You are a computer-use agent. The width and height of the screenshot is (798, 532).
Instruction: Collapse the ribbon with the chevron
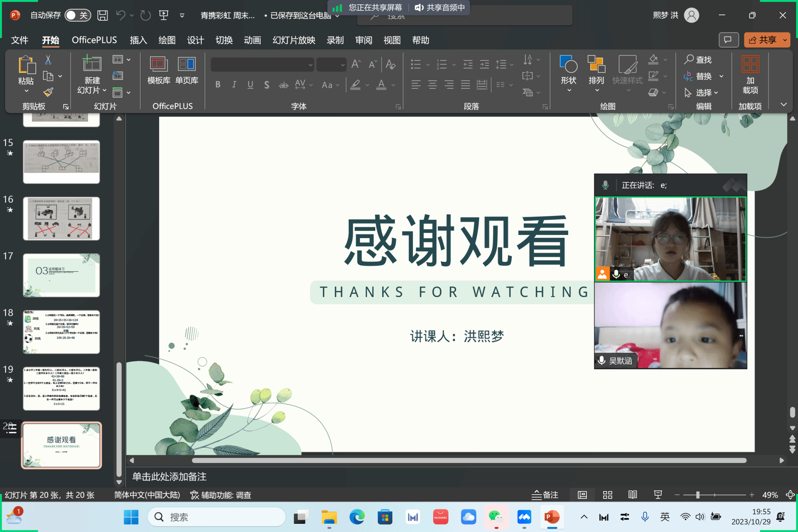(784, 104)
